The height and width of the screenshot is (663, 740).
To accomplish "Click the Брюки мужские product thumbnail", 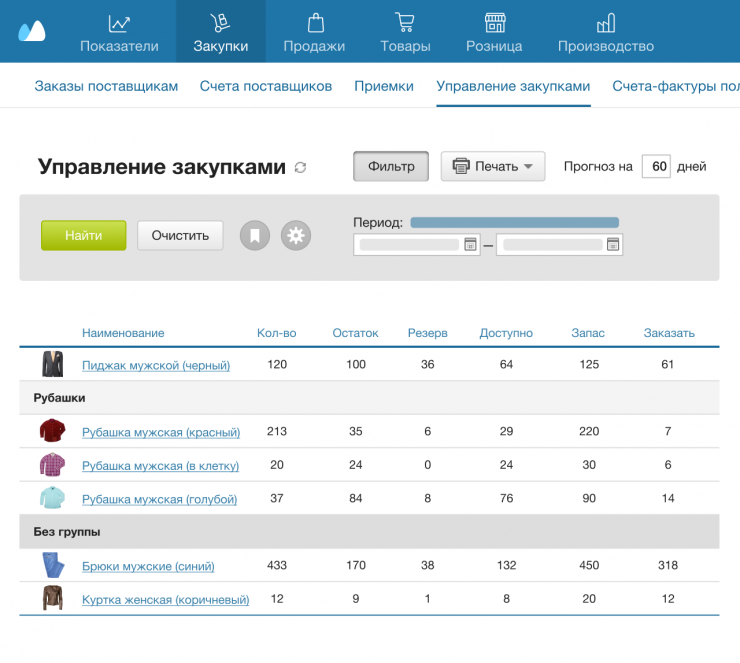I will pyautogui.click(x=51, y=566).
